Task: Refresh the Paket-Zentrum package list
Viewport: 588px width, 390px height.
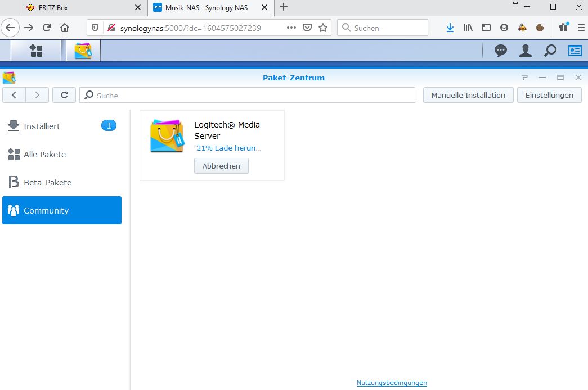Action: tap(64, 95)
